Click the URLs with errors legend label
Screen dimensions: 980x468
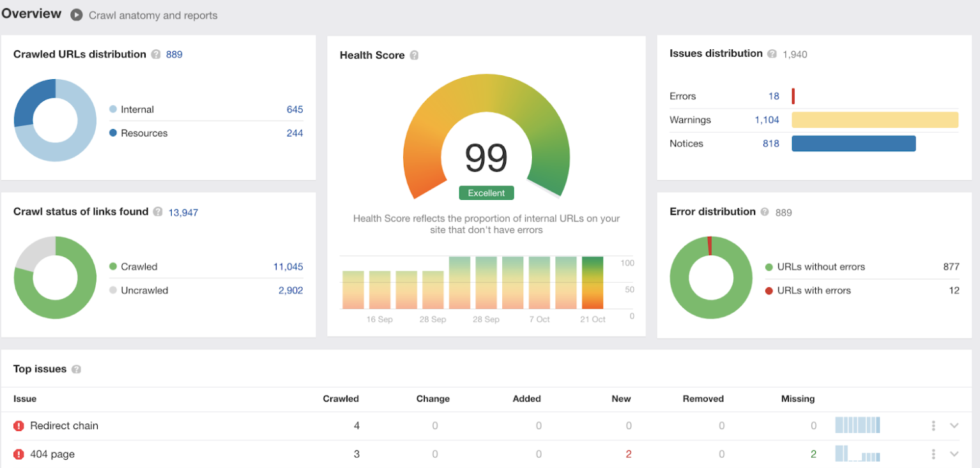click(814, 291)
